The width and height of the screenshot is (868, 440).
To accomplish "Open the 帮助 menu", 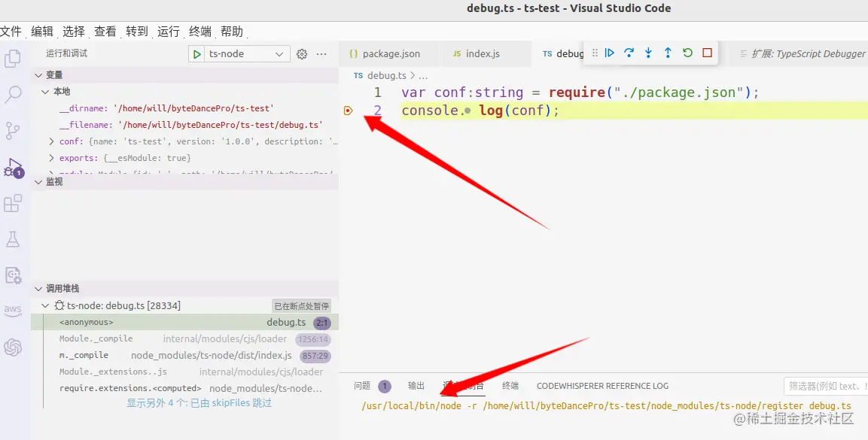I will 231,32.
